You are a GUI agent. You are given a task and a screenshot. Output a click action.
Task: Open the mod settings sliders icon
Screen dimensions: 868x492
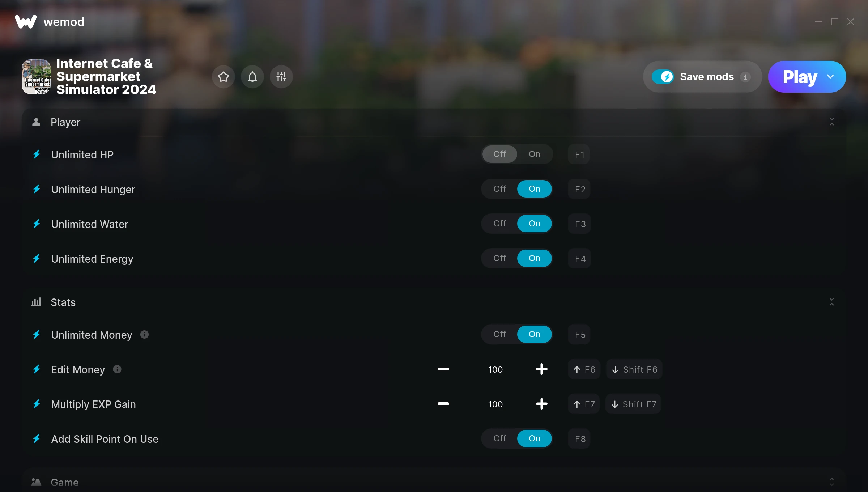[x=281, y=77]
